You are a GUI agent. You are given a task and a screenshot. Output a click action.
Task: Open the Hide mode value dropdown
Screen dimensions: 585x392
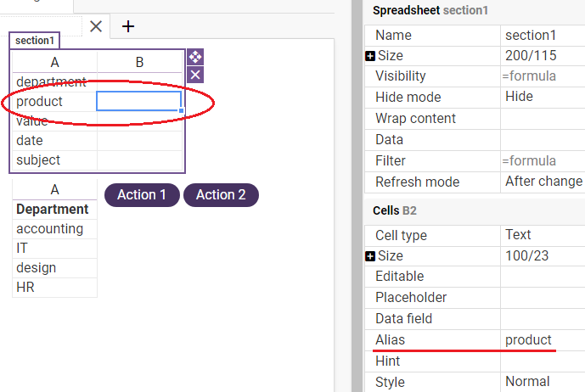(543, 97)
